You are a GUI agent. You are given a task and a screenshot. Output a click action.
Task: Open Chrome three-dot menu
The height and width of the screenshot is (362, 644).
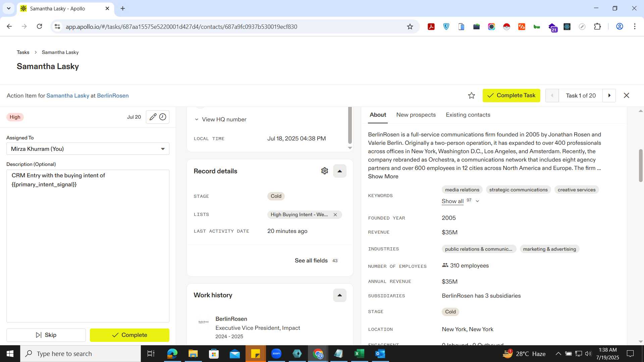pos(635,26)
